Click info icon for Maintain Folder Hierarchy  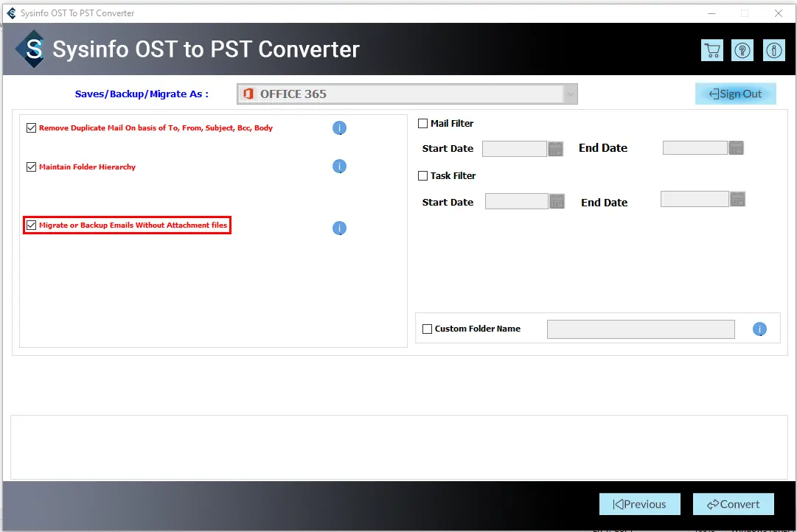point(340,166)
